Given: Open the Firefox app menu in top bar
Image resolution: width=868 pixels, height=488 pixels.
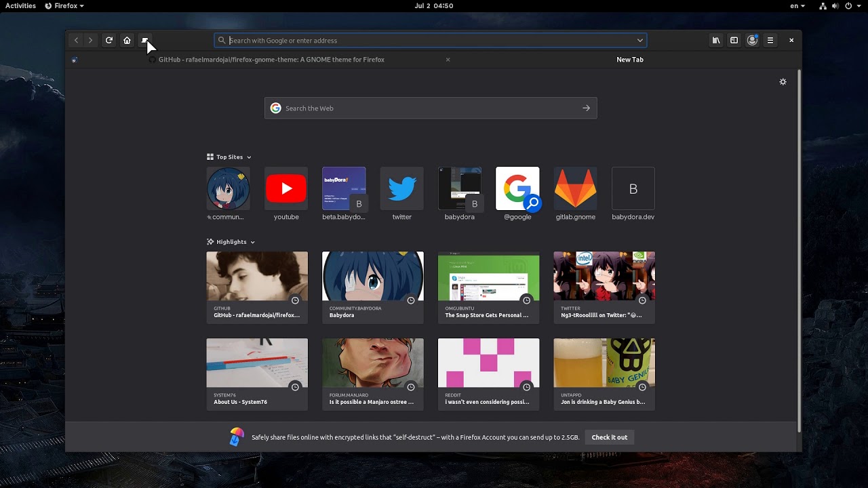Looking at the screenshot, I should (x=64, y=5).
